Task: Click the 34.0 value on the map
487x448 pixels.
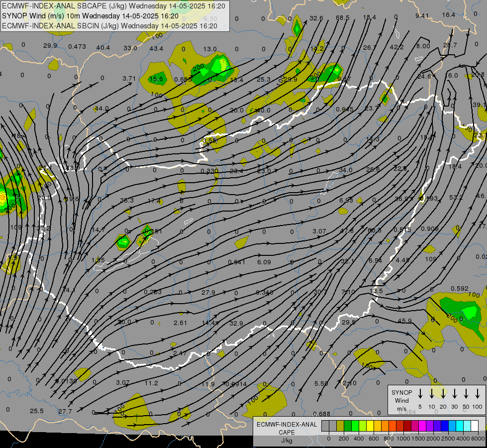Action: point(346,170)
